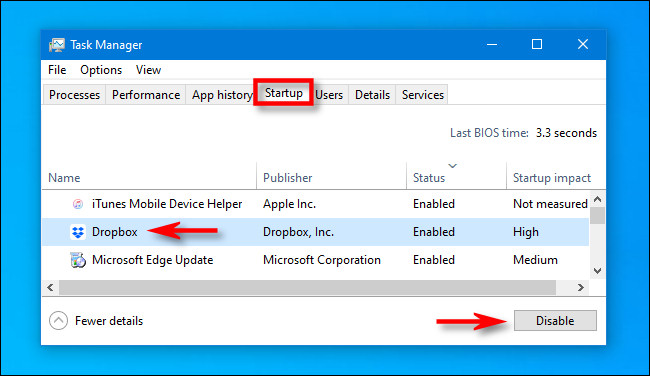Screen dimensions: 650x376
Task: Go to the Users tab
Action: pos(330,95)
